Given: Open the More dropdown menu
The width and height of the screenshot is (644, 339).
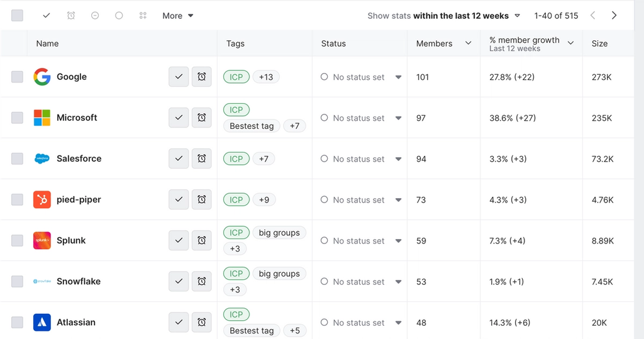Looking at the screenshot, I should (x=177, y=16).
